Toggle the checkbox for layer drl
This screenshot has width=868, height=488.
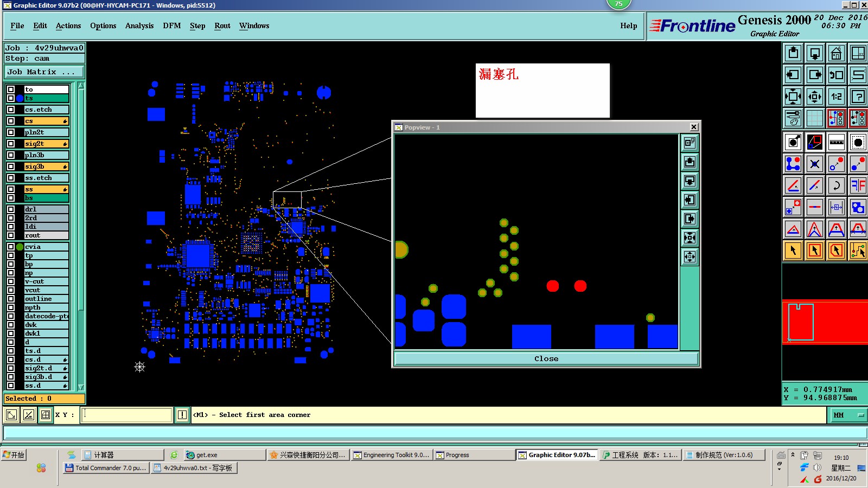pyautogui.click(x=11, y=209)
